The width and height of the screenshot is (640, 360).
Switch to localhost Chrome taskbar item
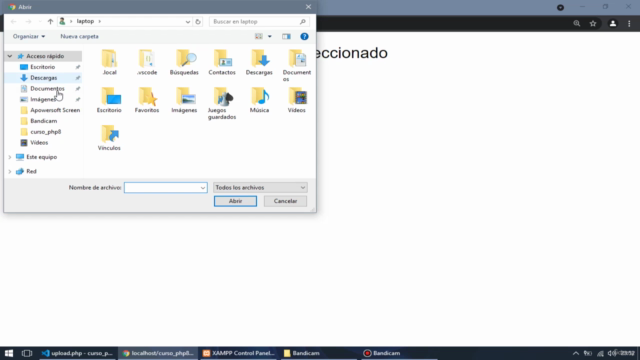[158, 353]
